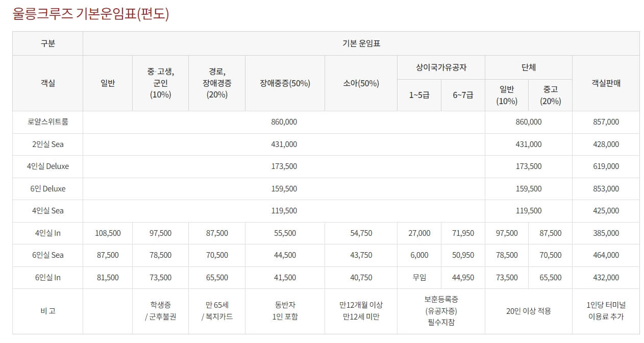Click the 4인실 In 장애중증 fare '55,500'
Screen dimensions: 644x343
(285, 233)
